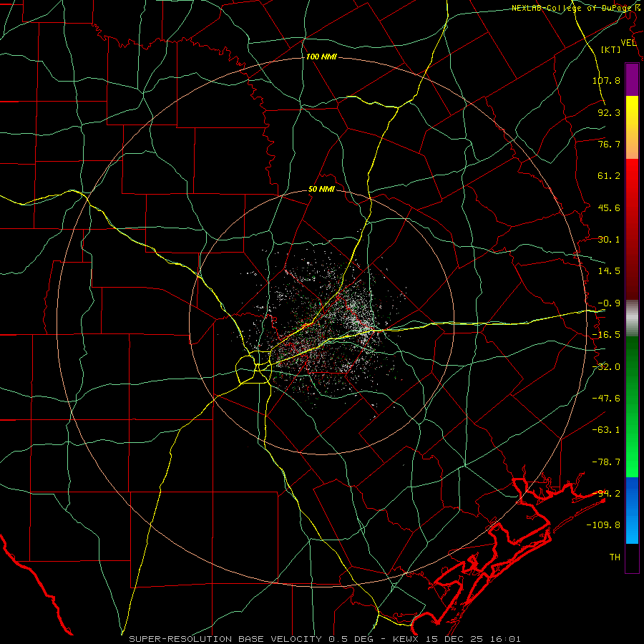Click the 45.6 velocity scale value
The image size is (644, 644).
[609, 208]
